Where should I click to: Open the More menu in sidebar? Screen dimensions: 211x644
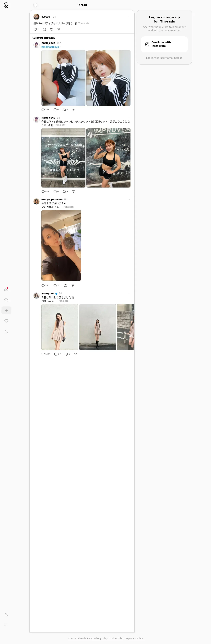(x=6, y=624)
